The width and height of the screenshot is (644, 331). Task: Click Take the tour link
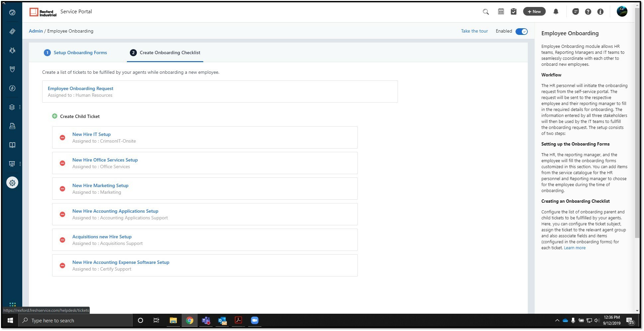pyautogui.click(x=474, y=31)
